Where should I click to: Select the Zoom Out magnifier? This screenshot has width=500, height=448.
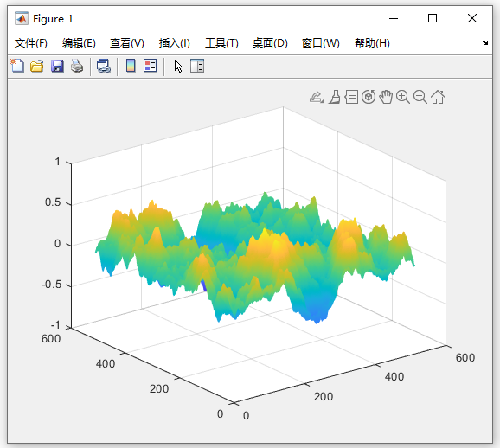[x=420, y=97]
